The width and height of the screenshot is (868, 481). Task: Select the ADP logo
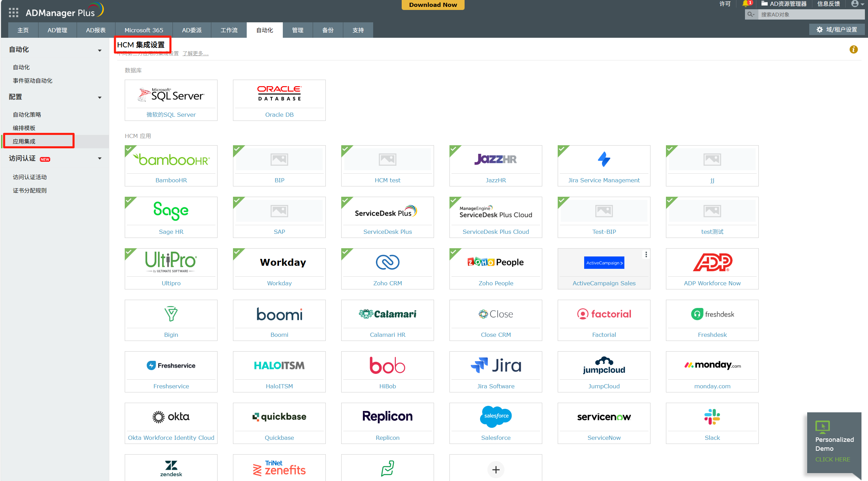[712, 262]
